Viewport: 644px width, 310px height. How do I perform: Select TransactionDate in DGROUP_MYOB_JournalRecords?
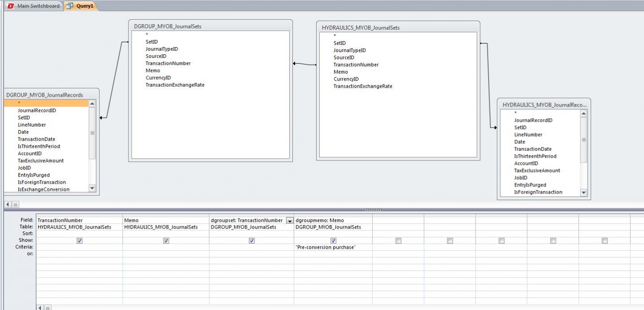[36, 139]
